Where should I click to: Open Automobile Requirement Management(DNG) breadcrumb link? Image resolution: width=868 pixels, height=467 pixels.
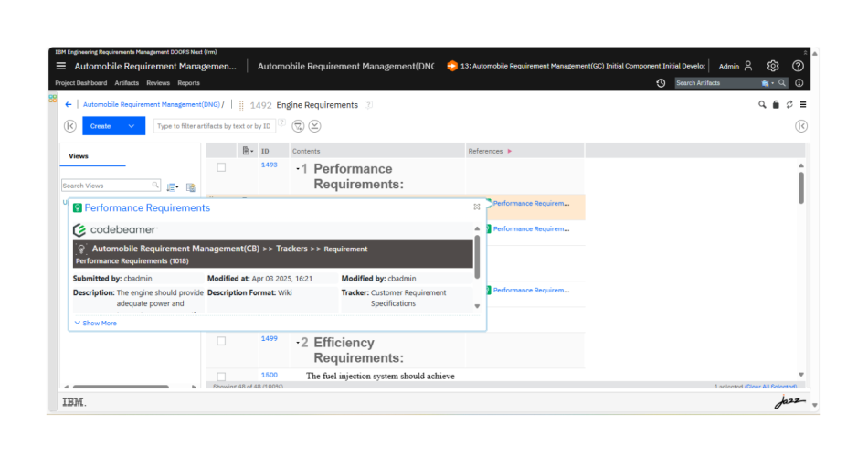[x=151, y=104]
